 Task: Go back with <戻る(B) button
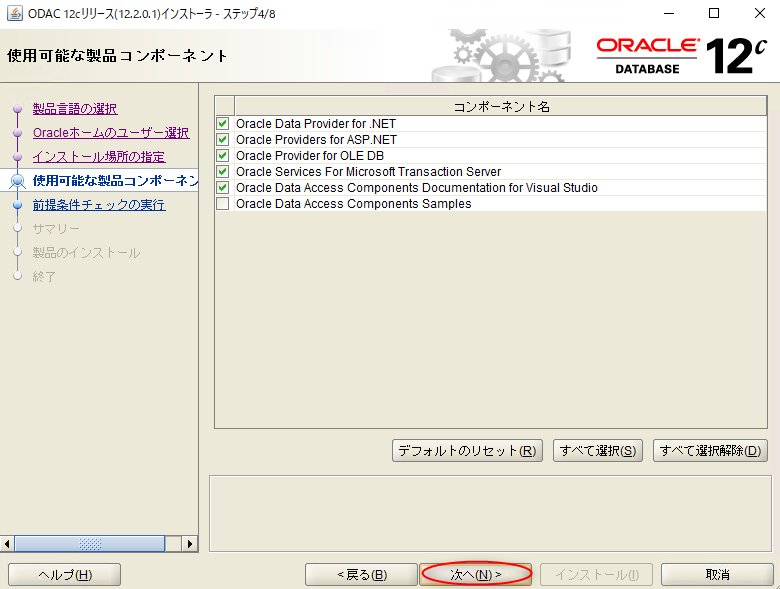click(362, 575)
